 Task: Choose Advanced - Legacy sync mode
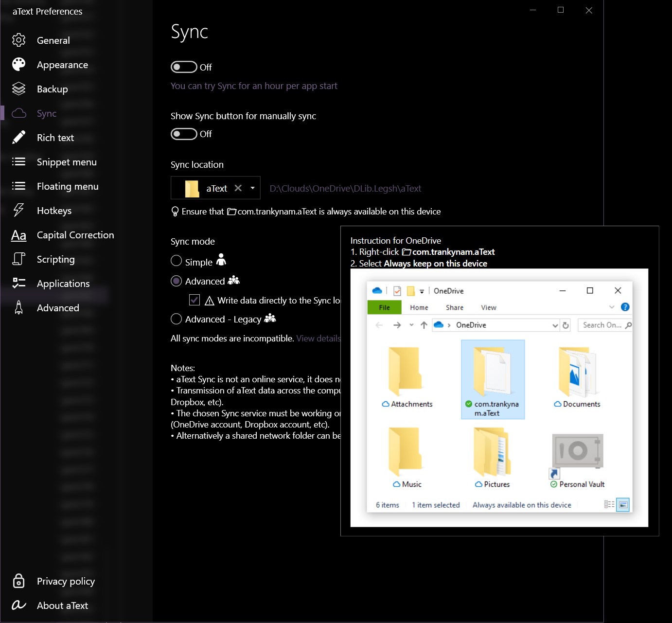coord(177,319)
